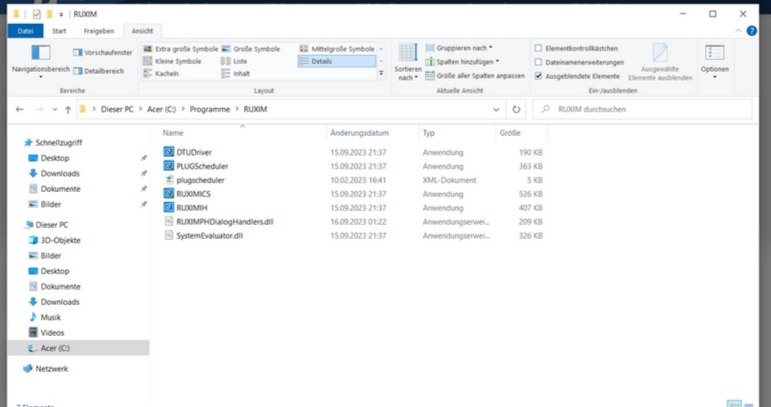This screenshot has height=407, width=771.
Task: Focus the RUXIM durchsuchen search box
Action: pos(642,110)
